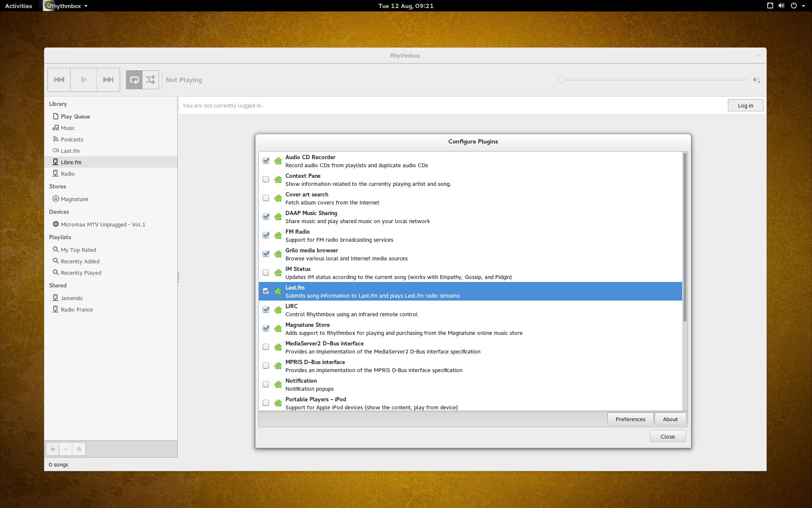This screenshot has width=812, height=508.
Task: Click the add (+) button below sidebar
Action: tap(53, 449)
